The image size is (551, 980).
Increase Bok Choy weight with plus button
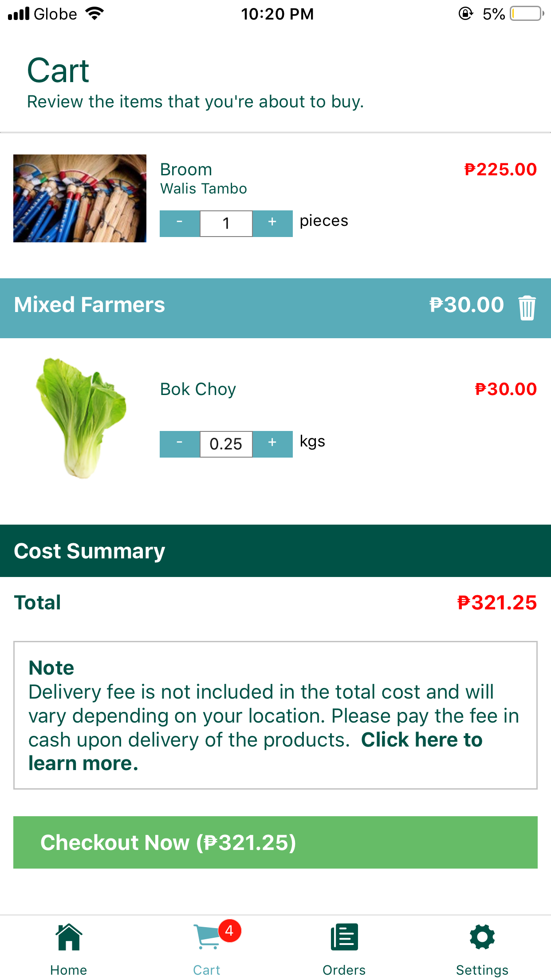pyautogui.click(x=272, y=444)
